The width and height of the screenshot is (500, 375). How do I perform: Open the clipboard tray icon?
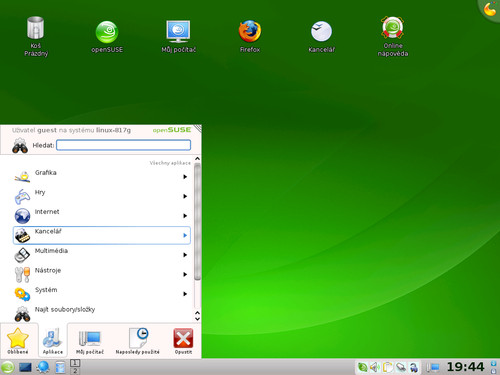pos(388,367)
